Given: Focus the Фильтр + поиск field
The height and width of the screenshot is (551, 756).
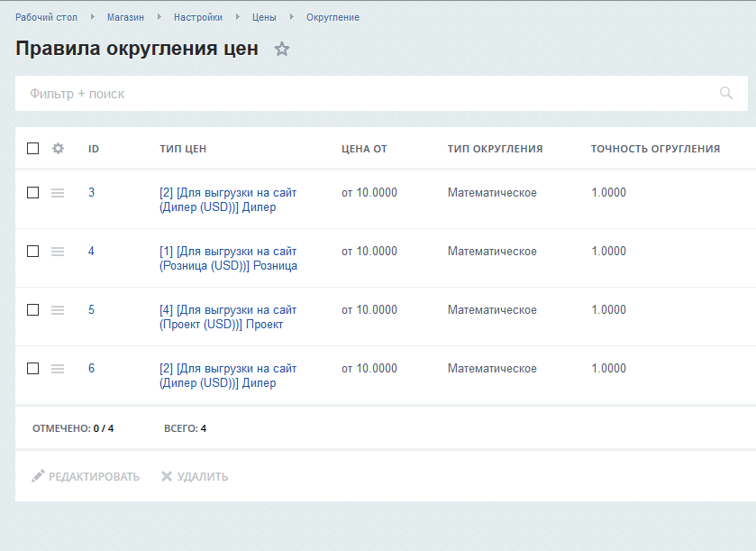Looking at the screenshot, I should tap(360, 93).
